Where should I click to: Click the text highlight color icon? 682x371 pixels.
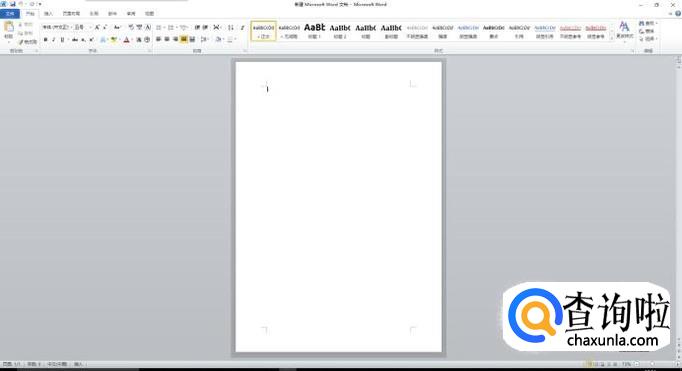pyautogui.click(x=114, y=40)
